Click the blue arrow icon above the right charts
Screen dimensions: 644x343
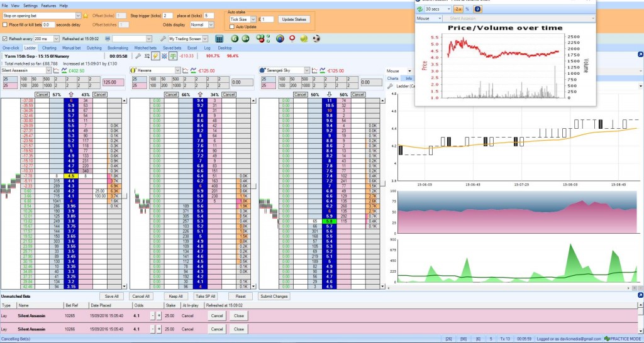pyautogui.click(x=640, y=55)
